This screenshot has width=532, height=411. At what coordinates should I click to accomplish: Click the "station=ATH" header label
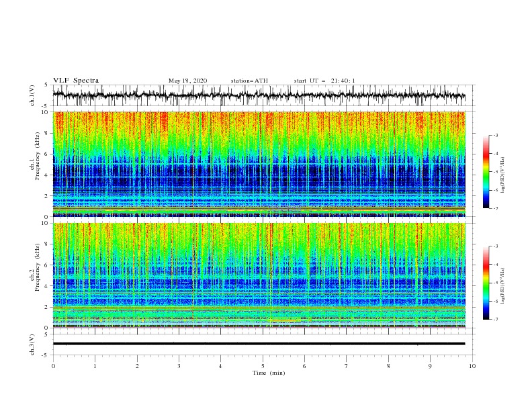pos(249,81)
